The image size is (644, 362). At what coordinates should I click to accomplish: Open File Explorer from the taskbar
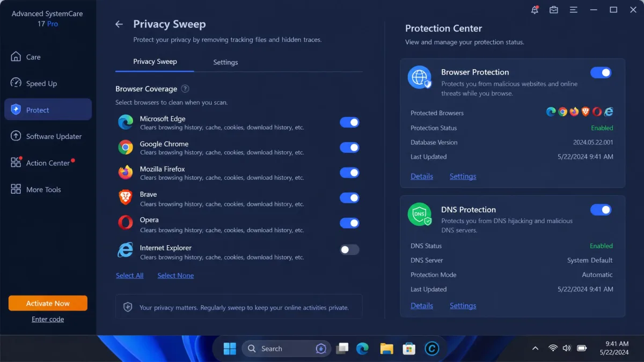pos(386,349)
